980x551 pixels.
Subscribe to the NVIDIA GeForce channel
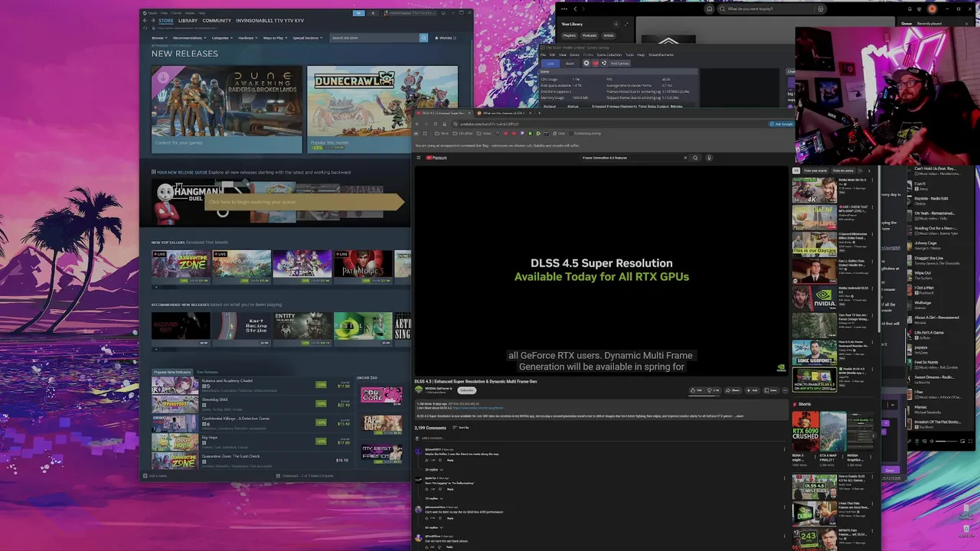[467, 390]
